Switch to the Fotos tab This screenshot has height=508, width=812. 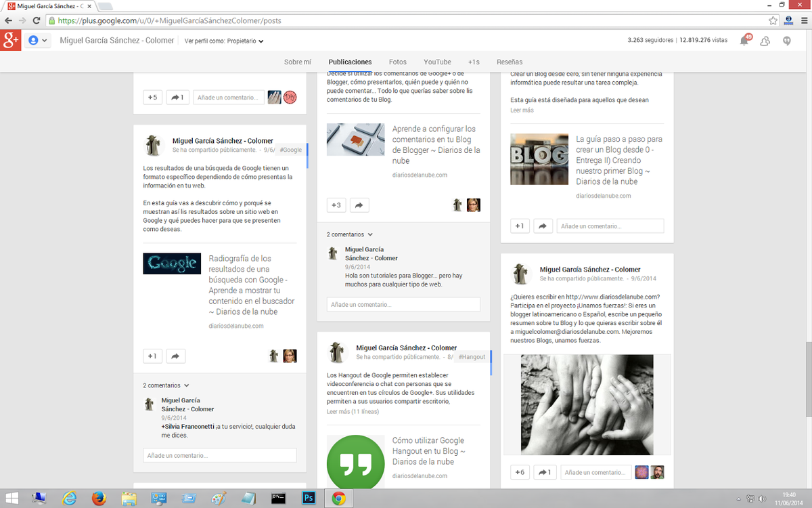[398, 62]
